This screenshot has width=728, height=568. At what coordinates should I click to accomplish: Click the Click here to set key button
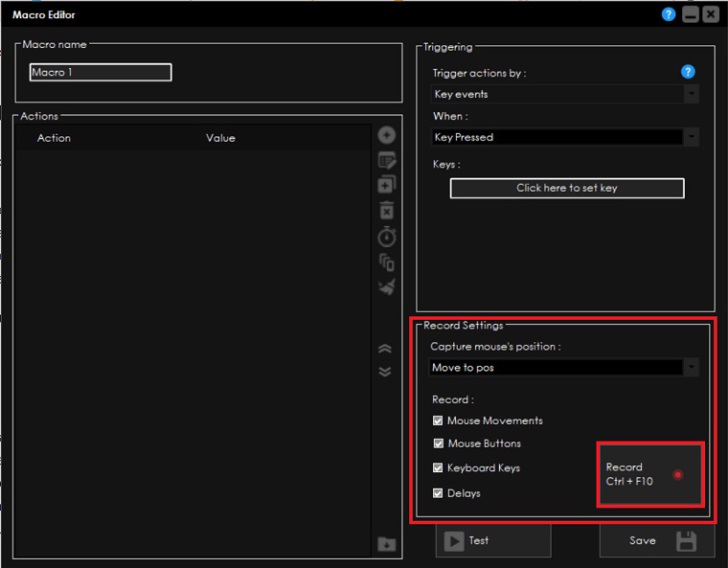tap(567, 188)
